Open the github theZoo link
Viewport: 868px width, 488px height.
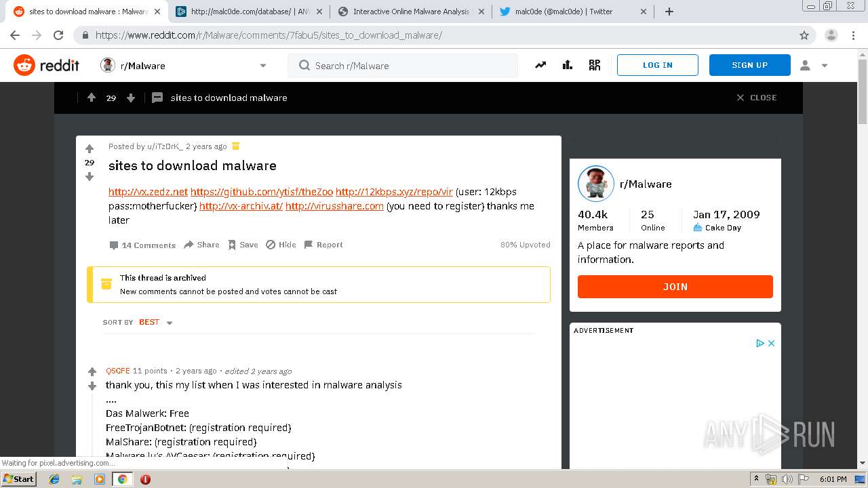262,192
